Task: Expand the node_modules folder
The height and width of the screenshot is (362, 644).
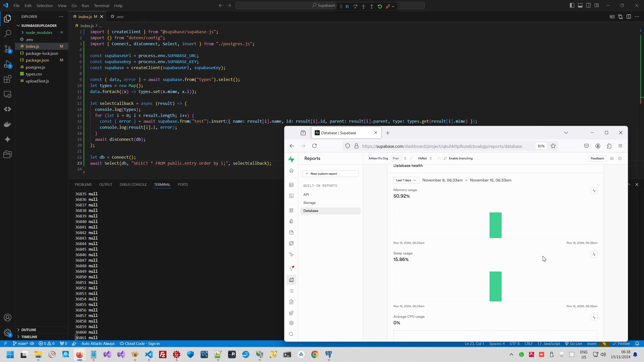Action: (x=39, y=32)
